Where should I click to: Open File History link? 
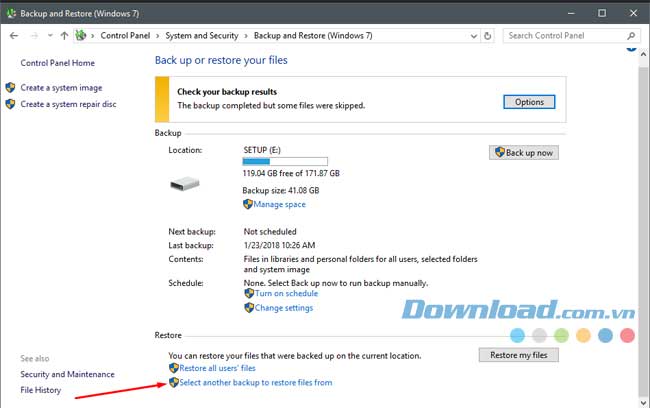pyautogui.click(x=41, y=390)
